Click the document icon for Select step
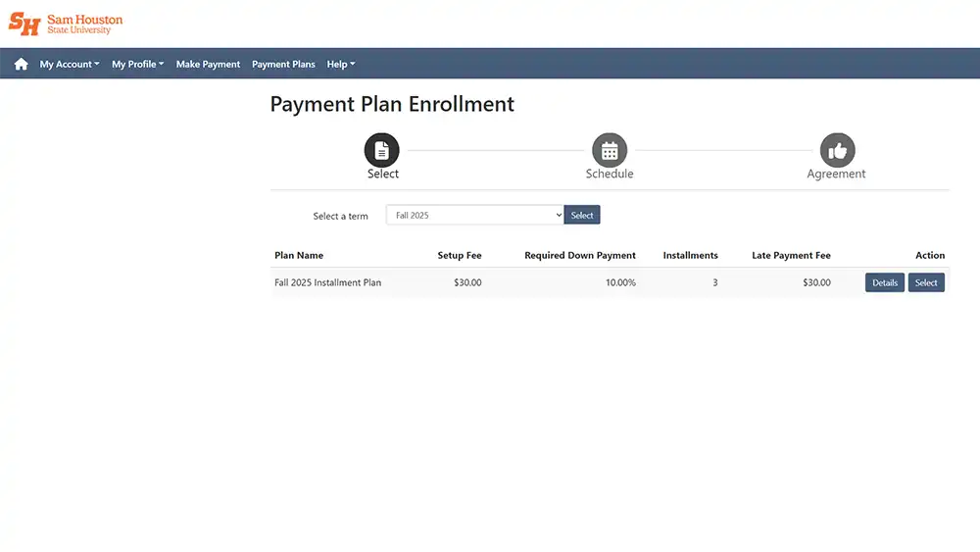980x552 pixels. tap(382, 151)
